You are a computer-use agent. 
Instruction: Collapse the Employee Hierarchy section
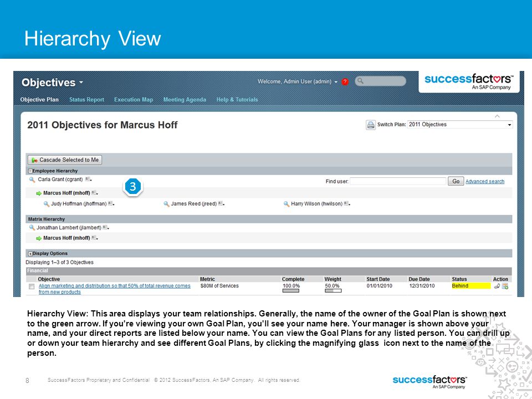click(30, 171)
